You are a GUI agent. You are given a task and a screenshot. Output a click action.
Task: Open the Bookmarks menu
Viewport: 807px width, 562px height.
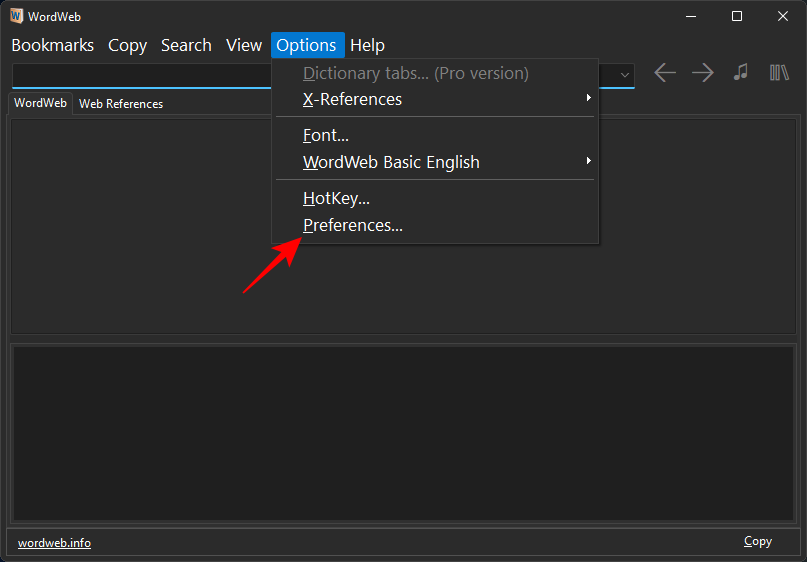pos(52,45)
